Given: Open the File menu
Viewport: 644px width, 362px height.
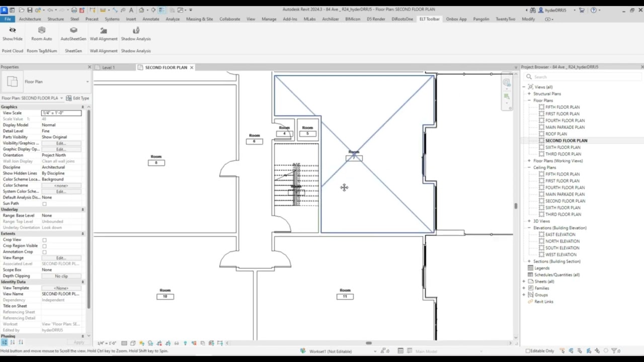Looking at the screenshot, I should pyautogui.click(x=8, y=19).
